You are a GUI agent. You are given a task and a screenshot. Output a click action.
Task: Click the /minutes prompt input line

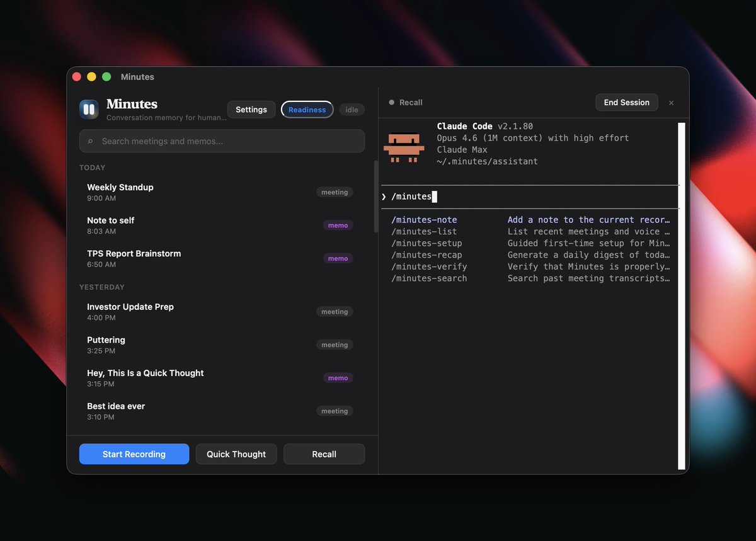pos(530,196)
